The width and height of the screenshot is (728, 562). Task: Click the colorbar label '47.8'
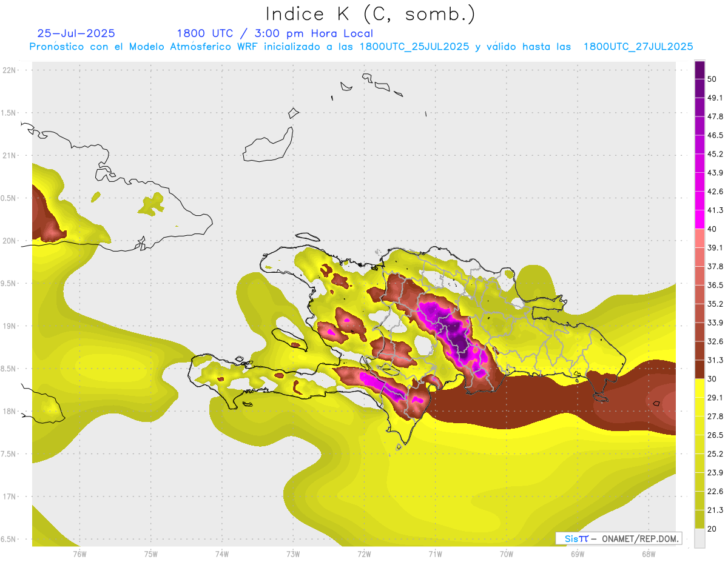[715, 116]
